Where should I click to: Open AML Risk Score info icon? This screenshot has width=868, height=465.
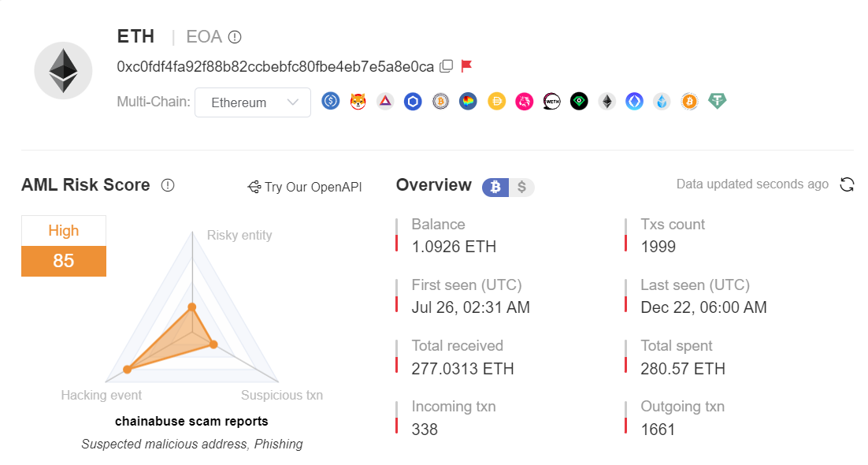(168, 185)
